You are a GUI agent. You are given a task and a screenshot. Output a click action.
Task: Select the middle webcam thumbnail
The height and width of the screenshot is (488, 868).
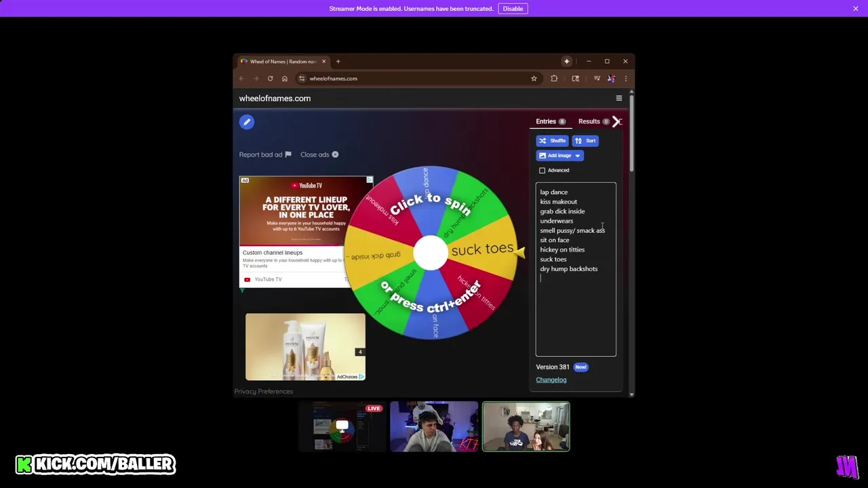pos(434,426)
